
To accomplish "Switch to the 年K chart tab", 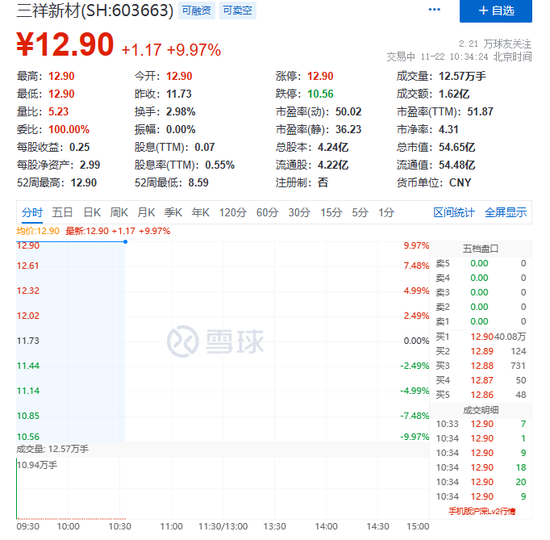I will (200, 212).
